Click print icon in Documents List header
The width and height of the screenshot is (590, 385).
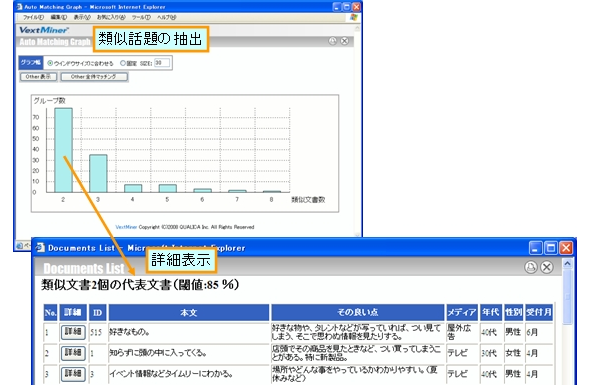[531, 267]
